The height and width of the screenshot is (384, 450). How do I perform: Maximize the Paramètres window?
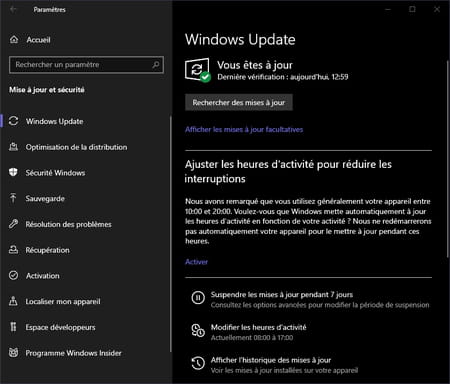412,9
